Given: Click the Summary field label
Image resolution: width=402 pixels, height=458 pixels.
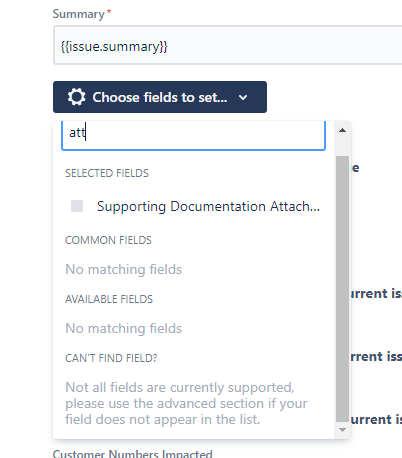Looking at the screenshot, I should pyautogui.click(x=79, y=14).
